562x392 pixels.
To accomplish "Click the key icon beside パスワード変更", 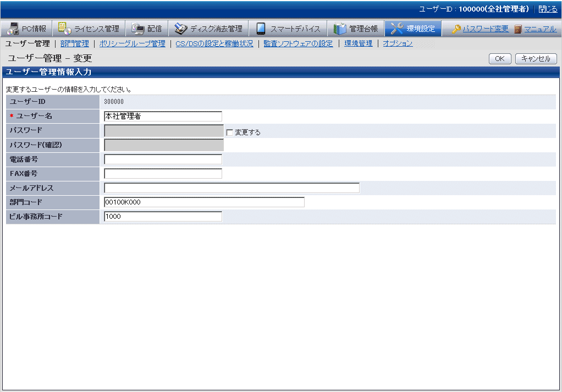I will click(456, 29).
